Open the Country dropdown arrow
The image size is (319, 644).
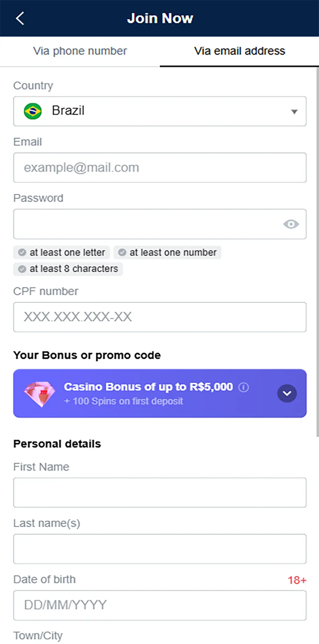[294, 112]
